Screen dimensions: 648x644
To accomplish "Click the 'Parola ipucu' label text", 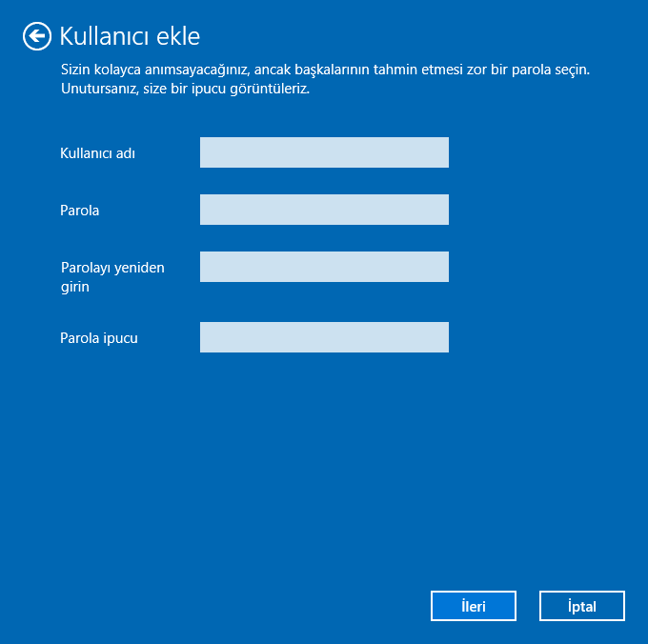I will click(x=99, y=338).
